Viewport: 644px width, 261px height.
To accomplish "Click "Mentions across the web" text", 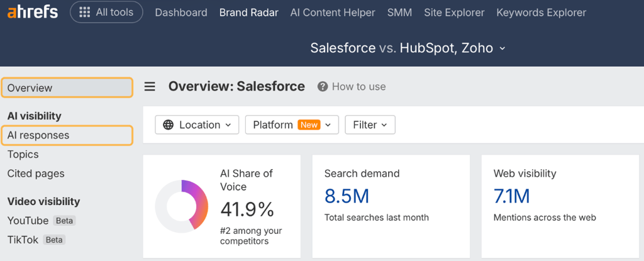I will pyautogui.click(x=545, y=218).
